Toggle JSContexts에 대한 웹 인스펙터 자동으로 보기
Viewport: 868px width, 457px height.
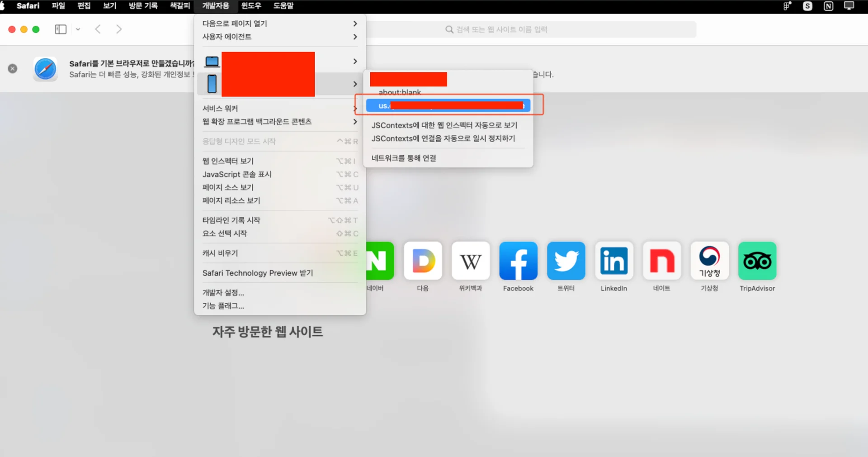pyautogui.click(x=448, y=125)
